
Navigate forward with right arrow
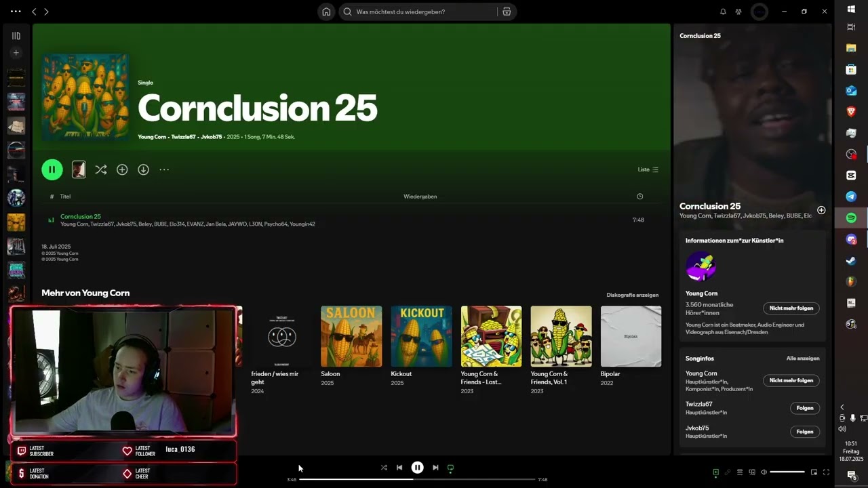pos(46,12)
